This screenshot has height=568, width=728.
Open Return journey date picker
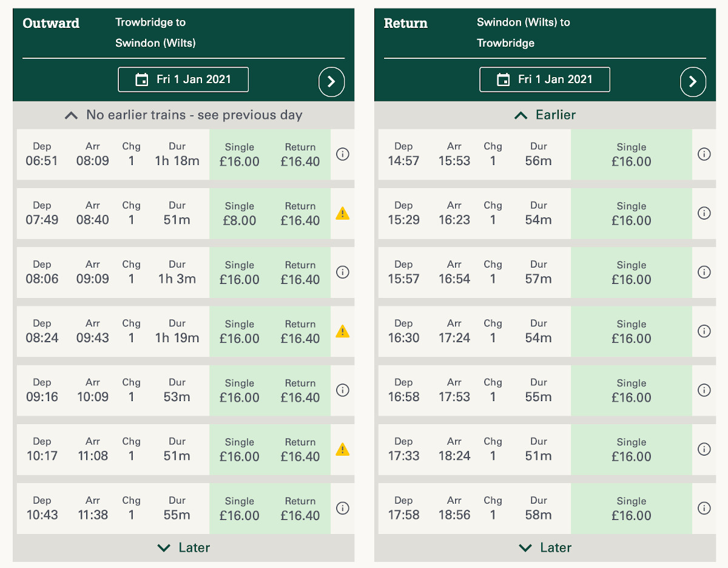pyautogui.click(x=545, y=79)
